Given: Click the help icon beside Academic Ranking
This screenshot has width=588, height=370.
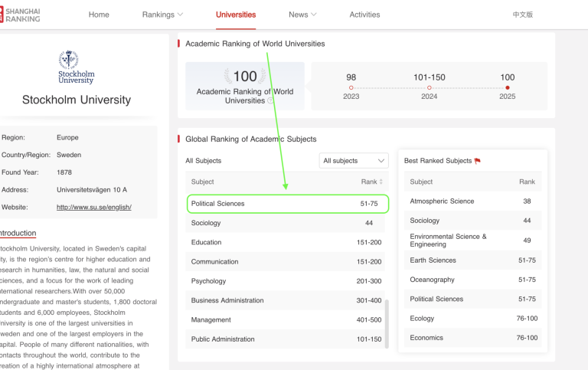Looking at the screenshot, I should (271, 101).
